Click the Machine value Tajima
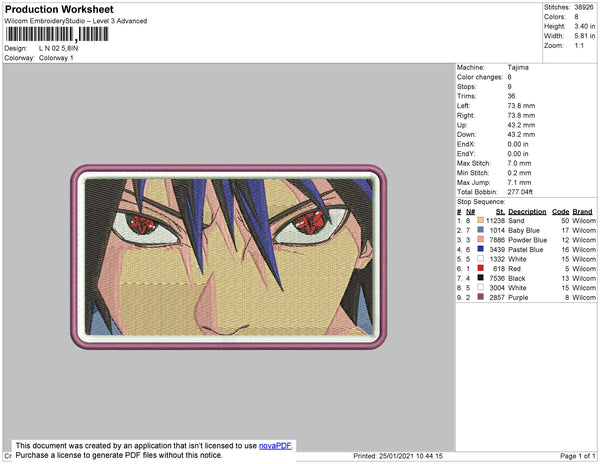The width and height of the screenshot is (600, 464). (518, 67)
